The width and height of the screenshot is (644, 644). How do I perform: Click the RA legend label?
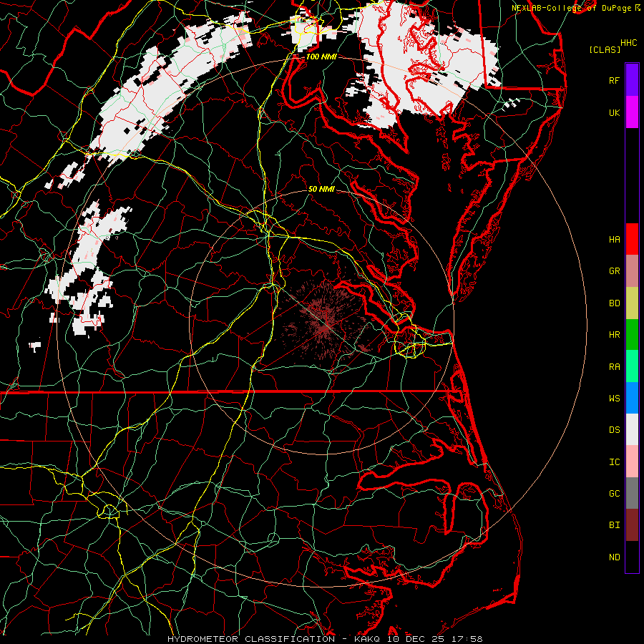click(614, 367)
